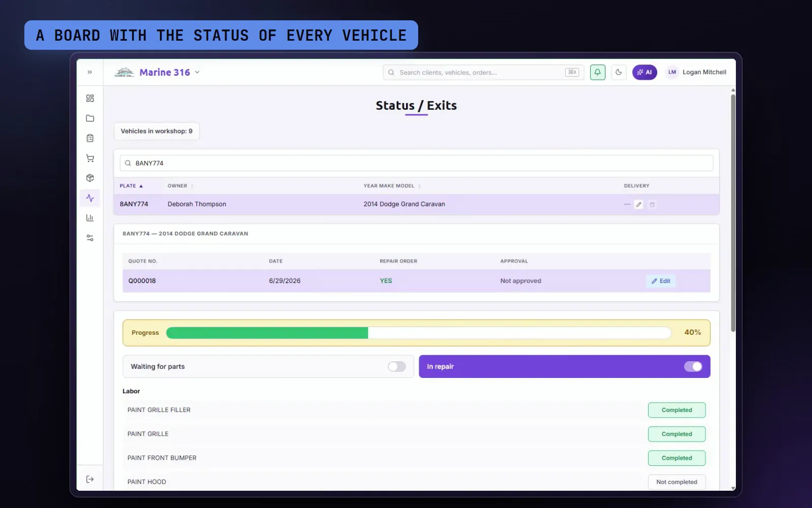Select the 2014 Dodge Grand Caravan cell
Image resolution: width=812 pixels, height=508 pixels.
coord(404,204)
